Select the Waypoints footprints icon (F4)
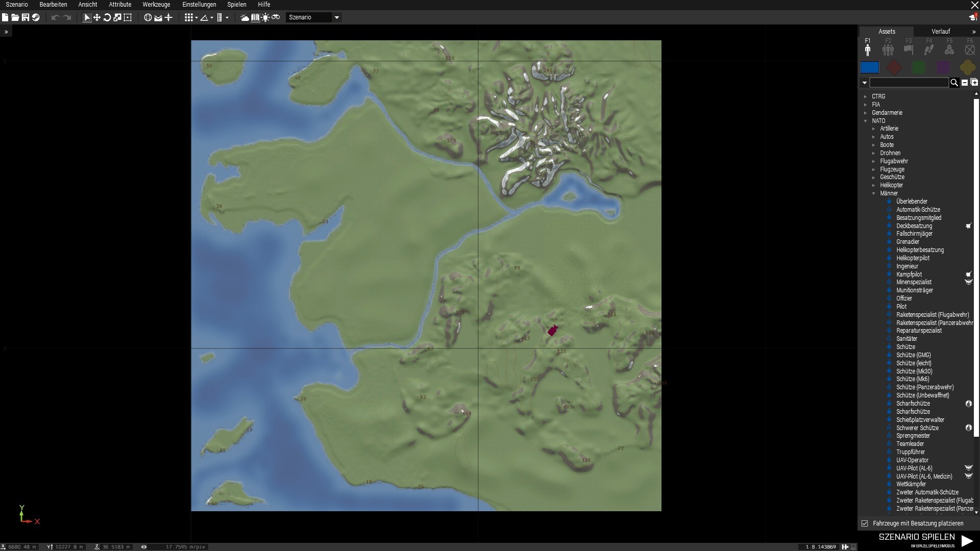Viewport: 980px width, 551px height. (x=929, y=49)
